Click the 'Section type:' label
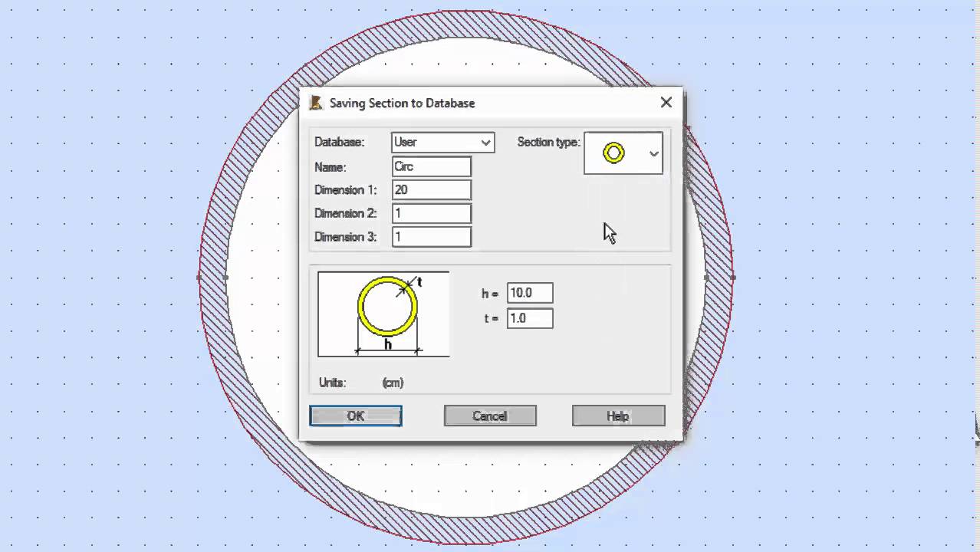 pyautogui.click(x=549, y=142)
